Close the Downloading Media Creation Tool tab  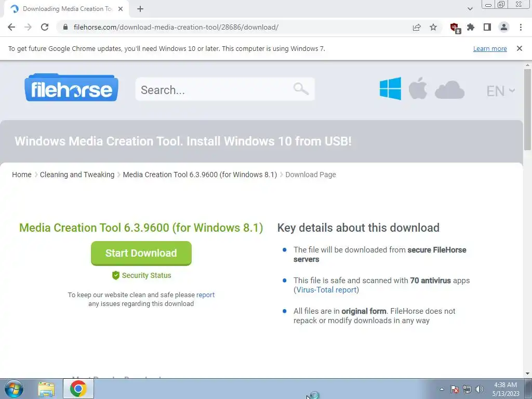121,9
